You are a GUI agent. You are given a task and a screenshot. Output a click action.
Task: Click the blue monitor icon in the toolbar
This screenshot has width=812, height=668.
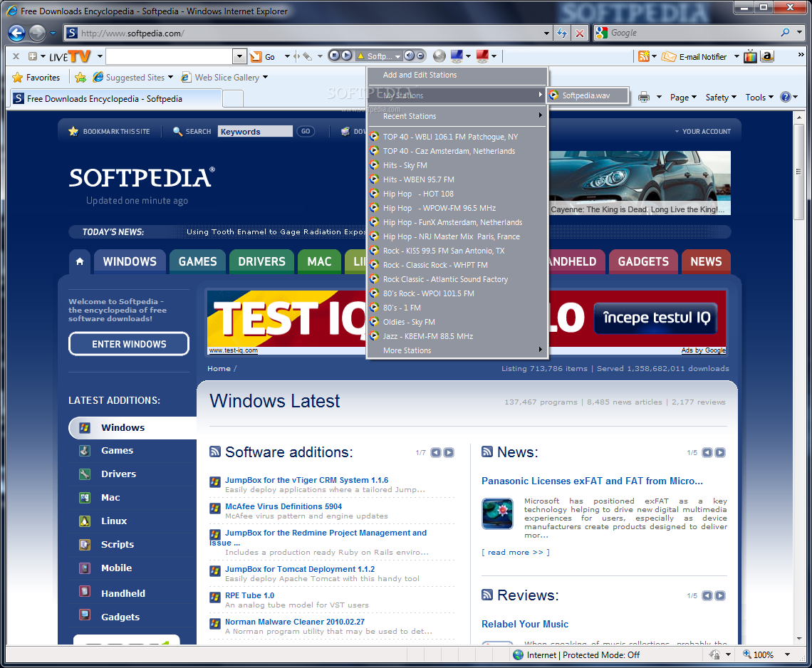457,56
